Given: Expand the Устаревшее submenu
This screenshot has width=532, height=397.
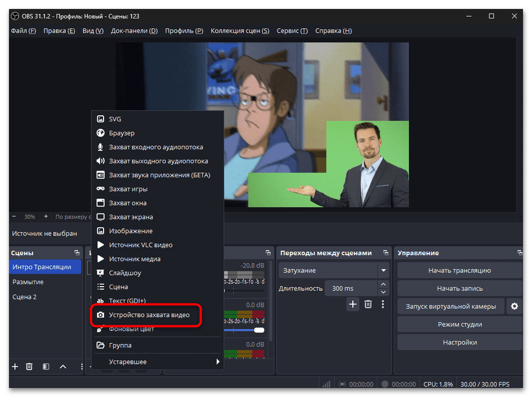Looking at the screenshot, I should (x=157, y=362).
